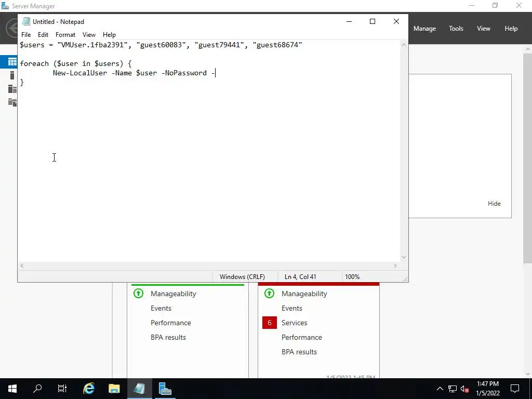This screenshot has height=399, width=532.
Task: Maximize the Notepad window
Action: 372,21
